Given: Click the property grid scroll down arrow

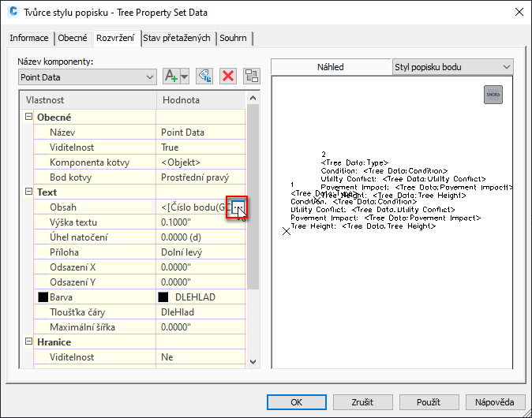Looking at the screenshot, I should click(x=253, y=362).
